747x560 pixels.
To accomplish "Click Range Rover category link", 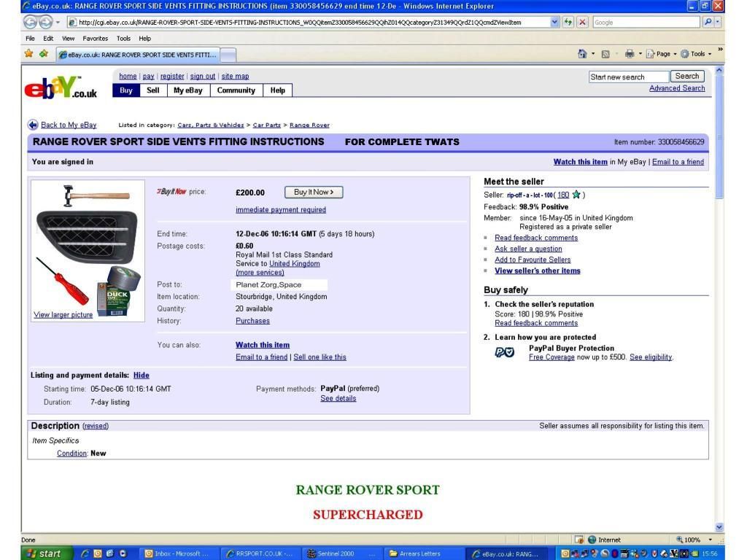I will tap(309, 125).
